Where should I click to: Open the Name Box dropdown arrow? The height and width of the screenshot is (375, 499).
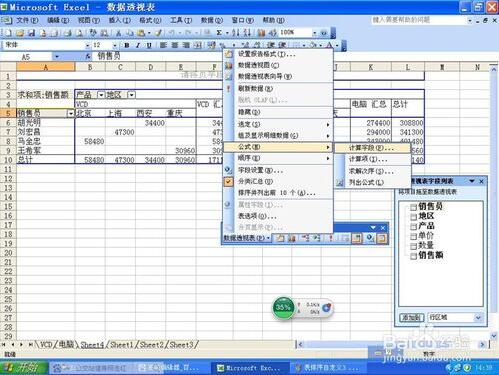[57, 57]
